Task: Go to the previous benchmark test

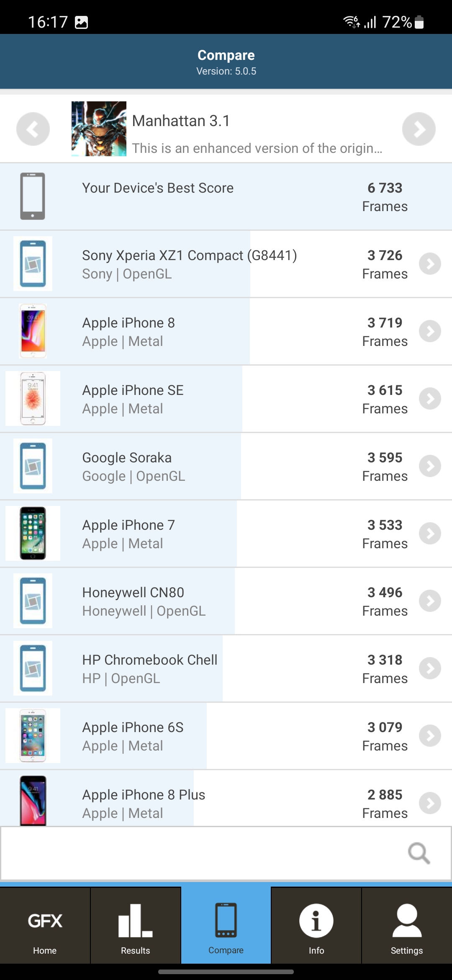Action: click(33, 129)
